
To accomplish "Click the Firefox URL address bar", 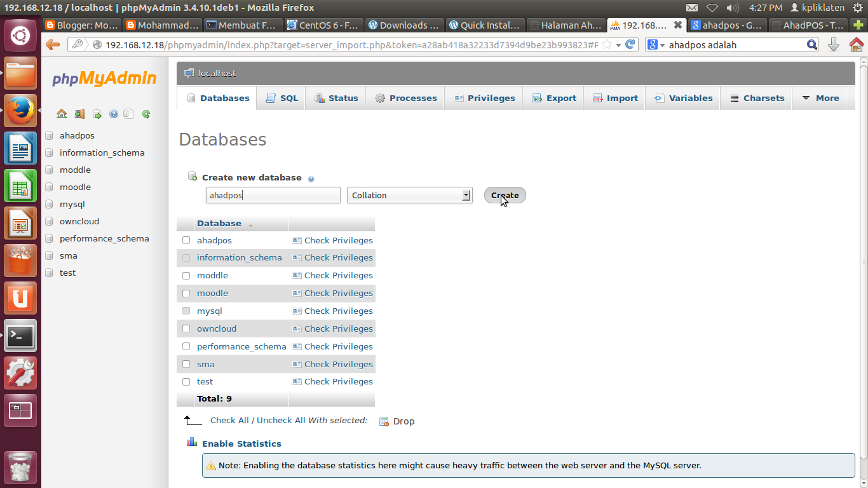I will (x=351, y=45).
